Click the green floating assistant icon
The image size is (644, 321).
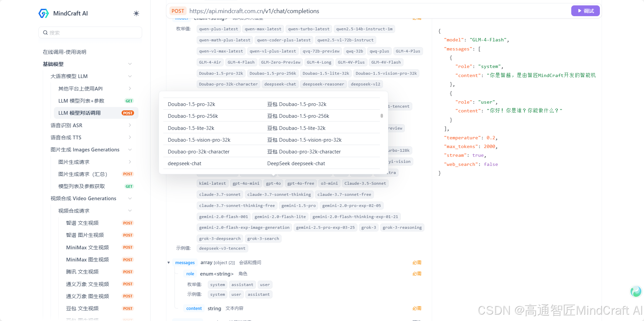(636, 291)
